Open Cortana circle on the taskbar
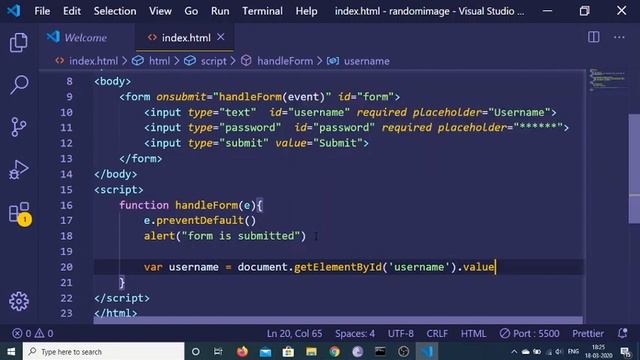 (x=196, y=351)
